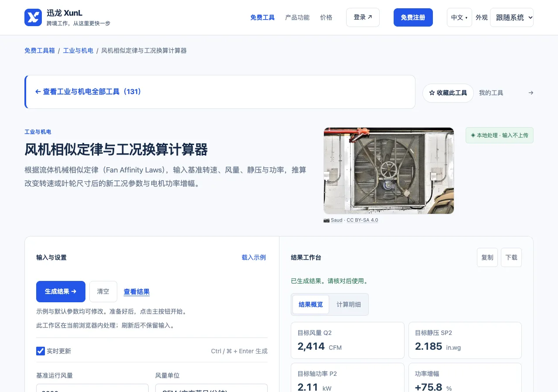558x392 pixels.
Task: Click the 清空 button
Action: [103, 291]
